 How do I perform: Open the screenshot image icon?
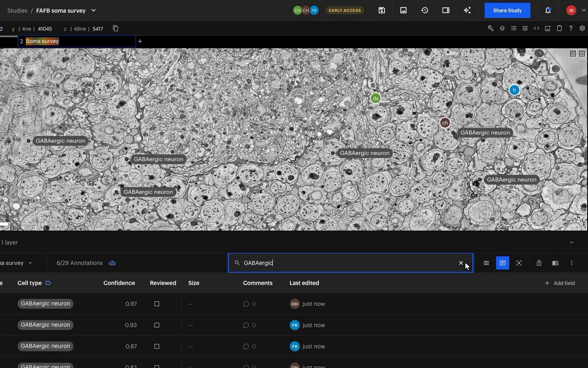click(403, 11)
